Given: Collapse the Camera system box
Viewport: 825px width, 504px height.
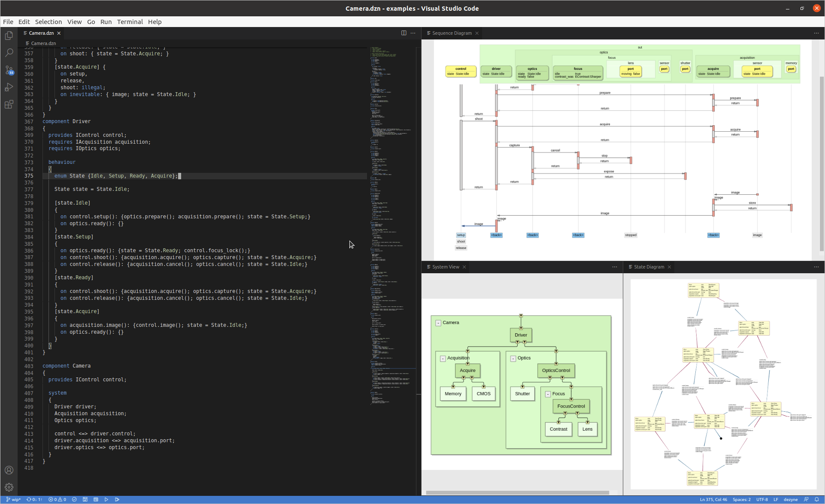Looking at the screenshot, I should click(x=438, y=323).
